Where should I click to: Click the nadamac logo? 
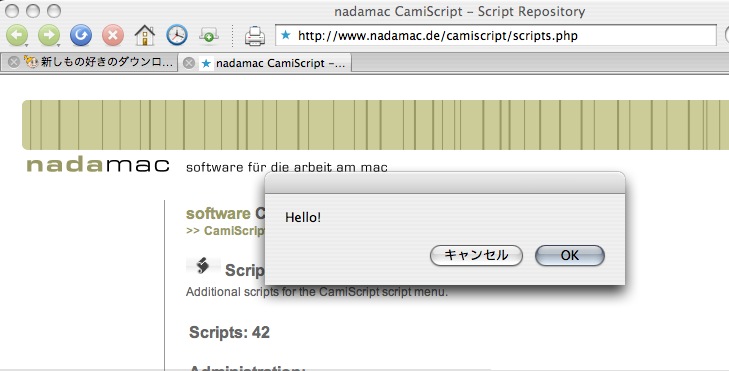point(98,165)
